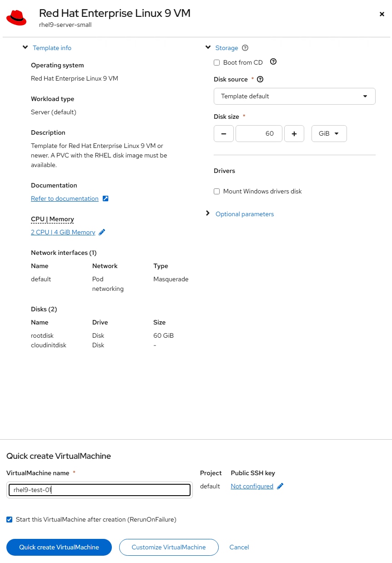
Task: Click the Masquerade type cell
Action: [x=171, y=279]
